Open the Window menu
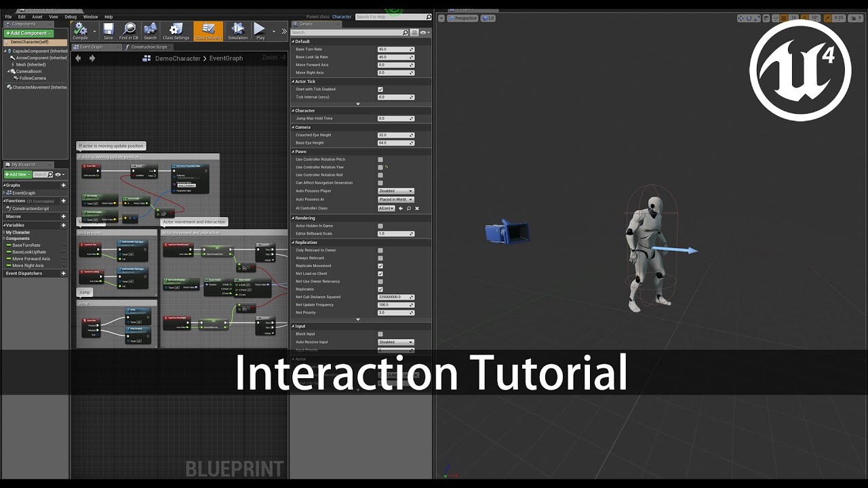Image resolution: width=868 pixels, height=488 pixels. tap(90, 16)
